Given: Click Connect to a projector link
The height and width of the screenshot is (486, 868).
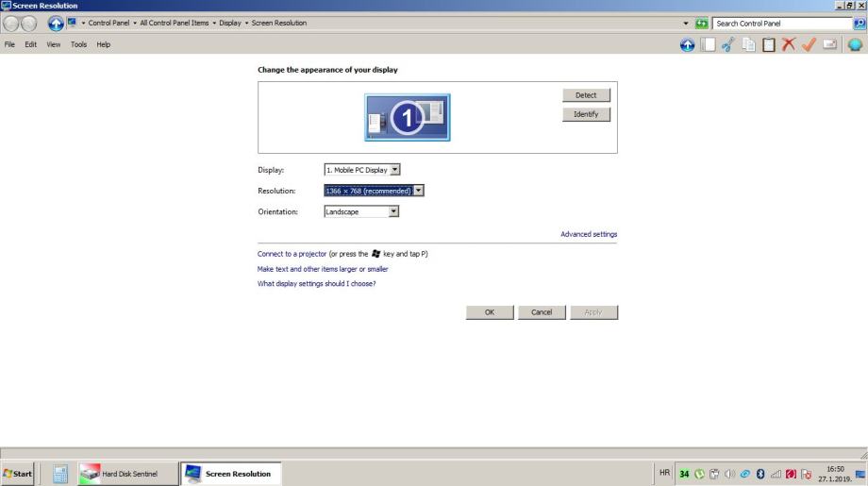Looking at the screenshot, I should pyautogui.click(x=292, y=254).
